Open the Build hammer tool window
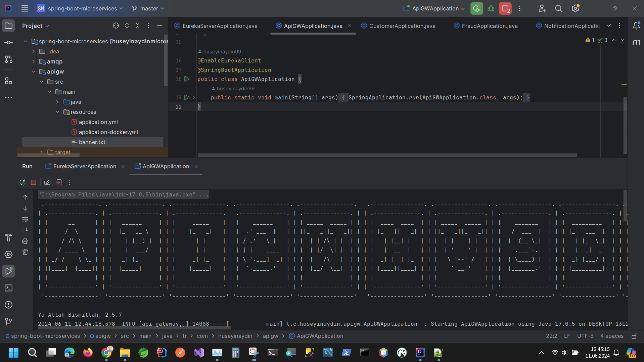This screenshot has width=644, height=362. coord(9,238)
